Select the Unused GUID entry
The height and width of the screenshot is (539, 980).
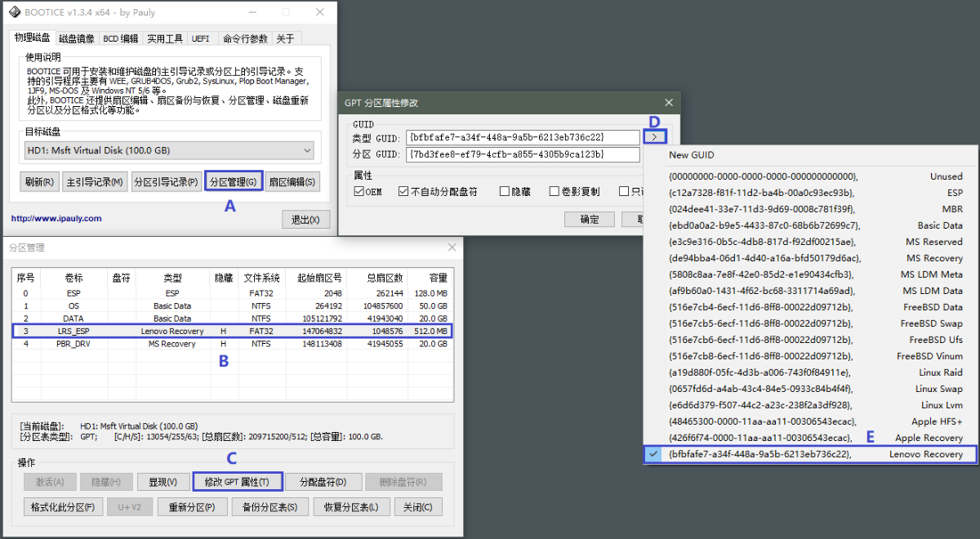coord(810,176)
